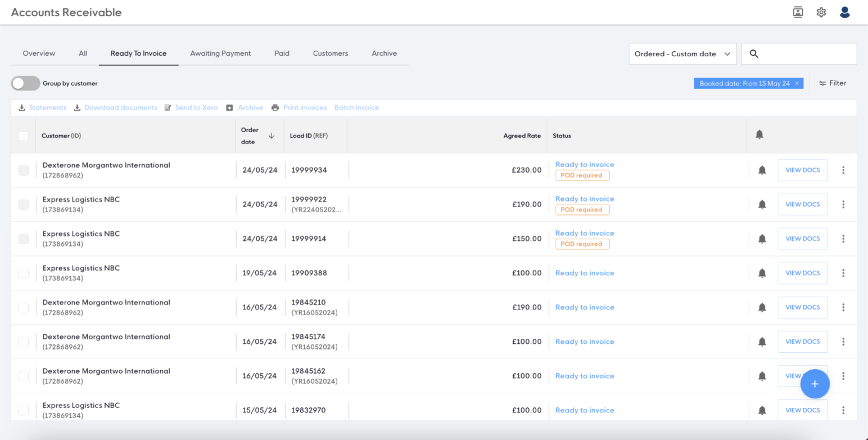Open settings gear in the header
Viewport: 868px width, 440px height.
click(x=821, y=12)
